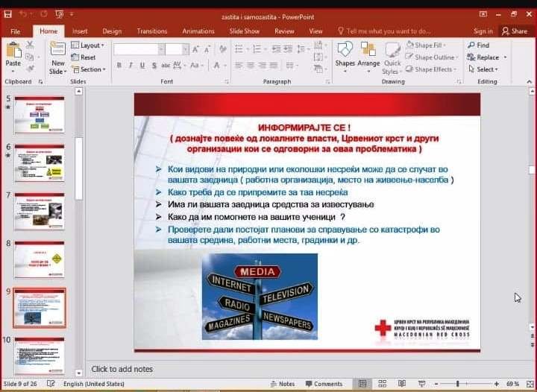Click the Paste icon in Clipboard
Image resolution: width=537 pixels, height=392 pixels.
[13, 52]
